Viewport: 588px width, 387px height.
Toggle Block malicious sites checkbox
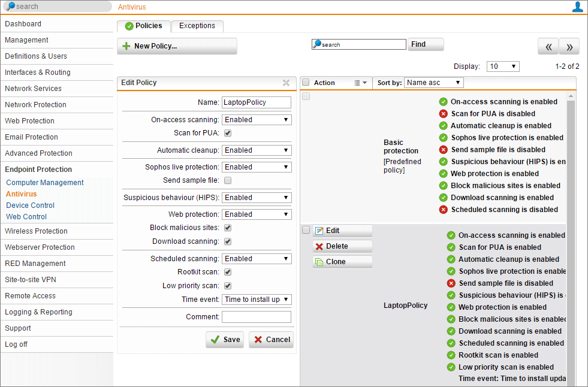(x=228, y=228)
